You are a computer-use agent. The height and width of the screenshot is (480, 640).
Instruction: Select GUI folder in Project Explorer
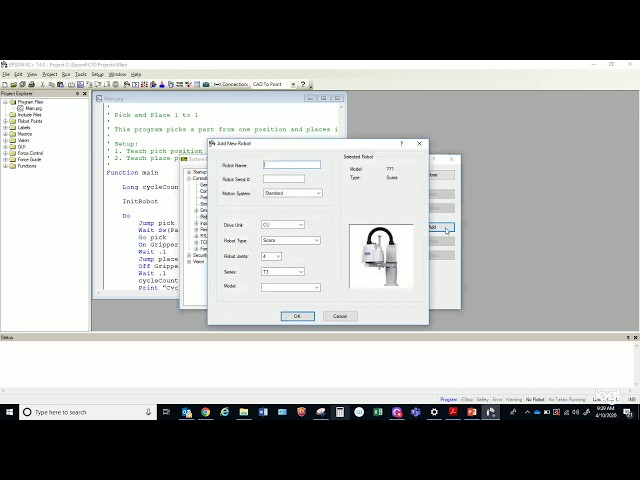(22, 147)
